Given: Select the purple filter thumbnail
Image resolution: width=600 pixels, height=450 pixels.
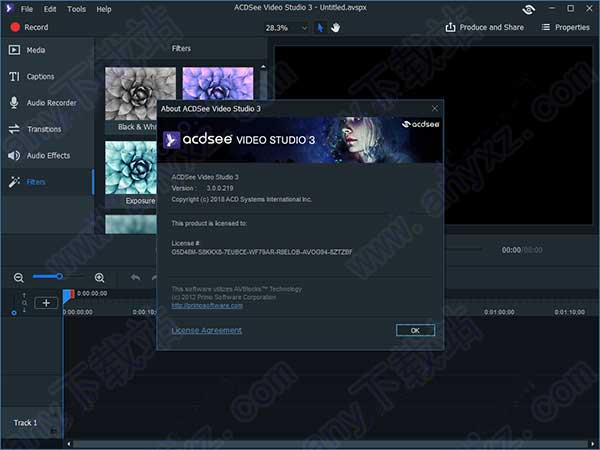Looking at the screenshot, I should pyautogui.click(x=218, y=83).
